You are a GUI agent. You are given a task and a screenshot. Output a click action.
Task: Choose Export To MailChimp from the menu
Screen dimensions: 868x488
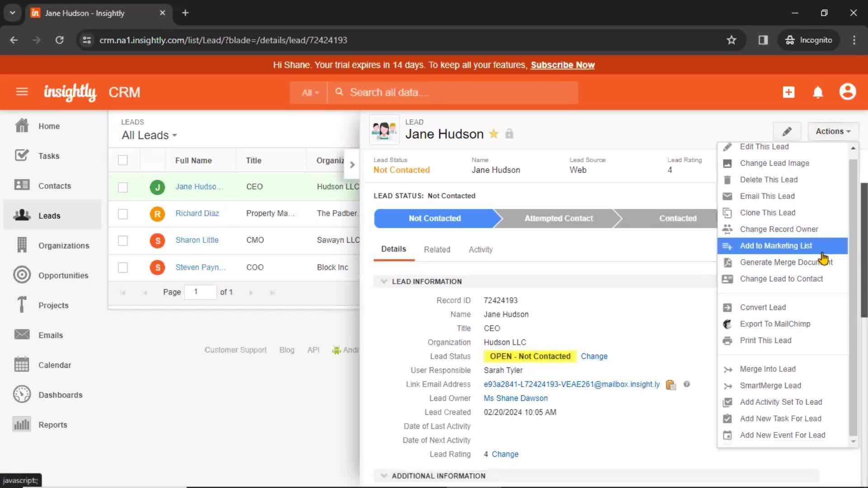[782, 324]
